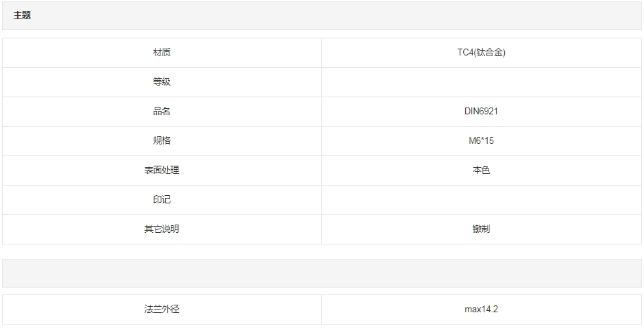Image resolution: width=644 pixels, height=328 pixels.
Task: Click the 等级 label cell
Action: [162, 82]
